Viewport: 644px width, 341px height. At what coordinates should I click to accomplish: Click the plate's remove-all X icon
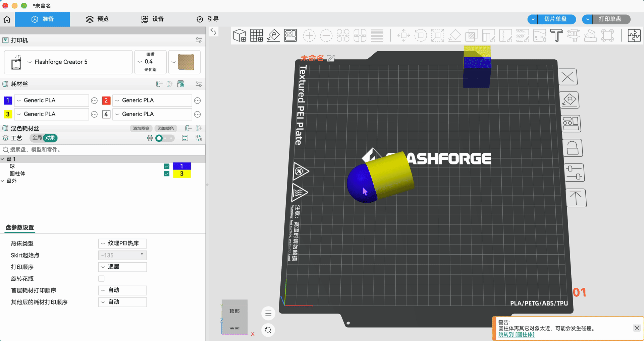(568, 77)
